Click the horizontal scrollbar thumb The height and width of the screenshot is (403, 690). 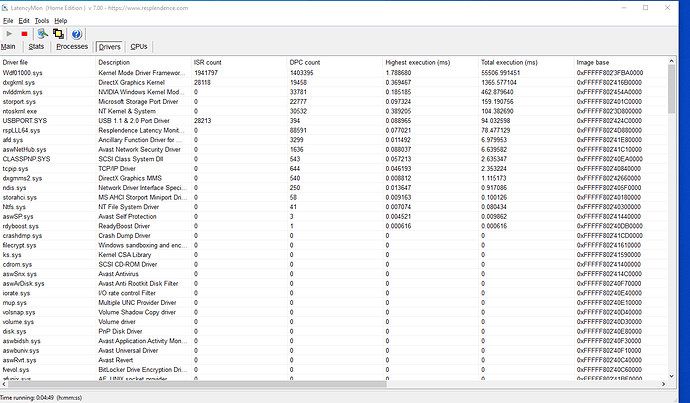point(197,384)
